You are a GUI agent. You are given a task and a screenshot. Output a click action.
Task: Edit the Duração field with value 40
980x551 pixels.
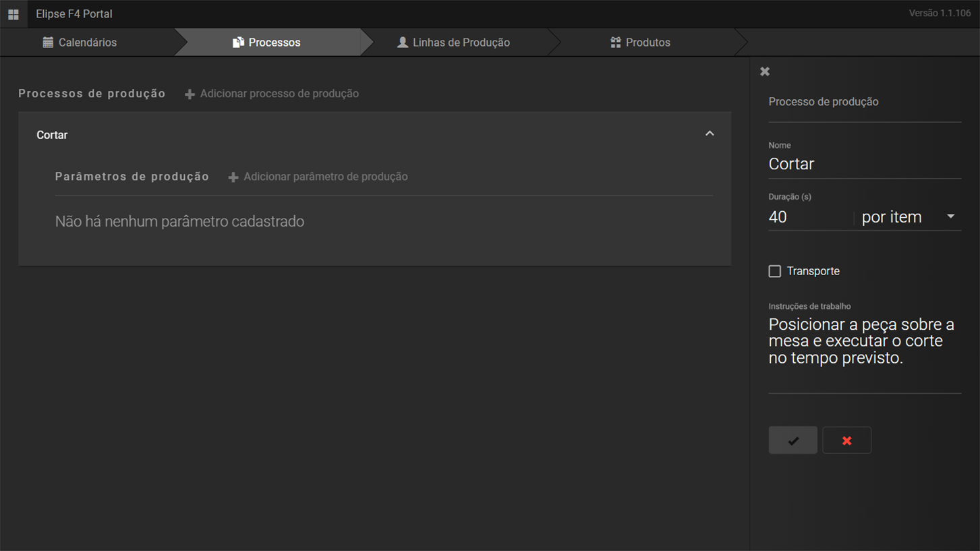[x=809, y=217]
